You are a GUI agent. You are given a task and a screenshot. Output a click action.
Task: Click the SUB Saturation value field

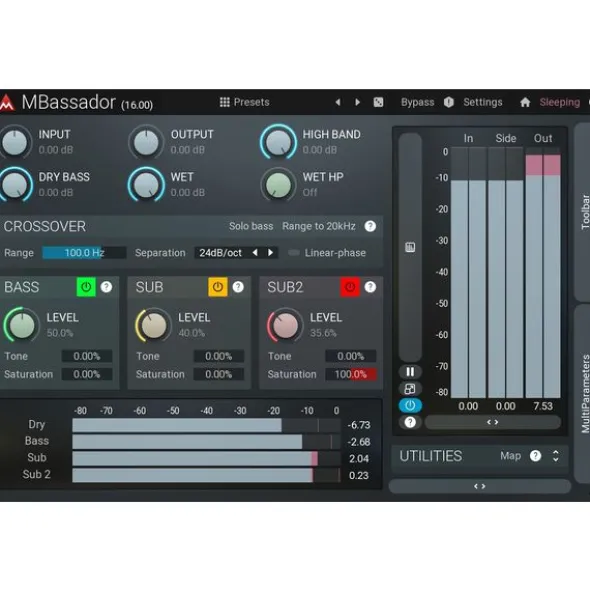[x=219, y=374]
